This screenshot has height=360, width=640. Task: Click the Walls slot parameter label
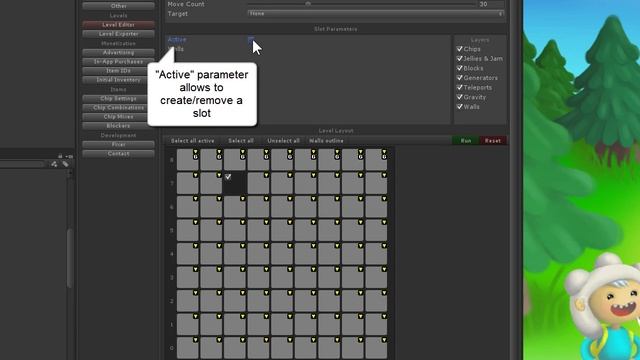point(176,49)
